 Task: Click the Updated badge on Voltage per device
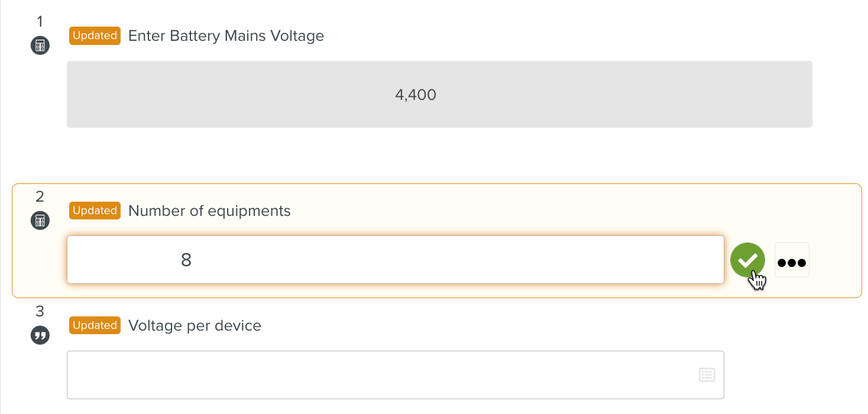pos(95,325)
